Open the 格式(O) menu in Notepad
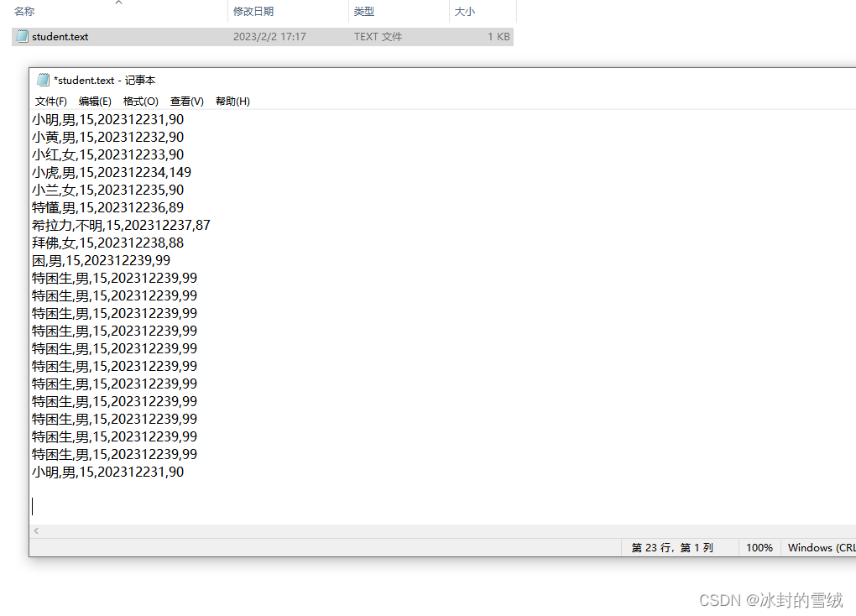 141,101
